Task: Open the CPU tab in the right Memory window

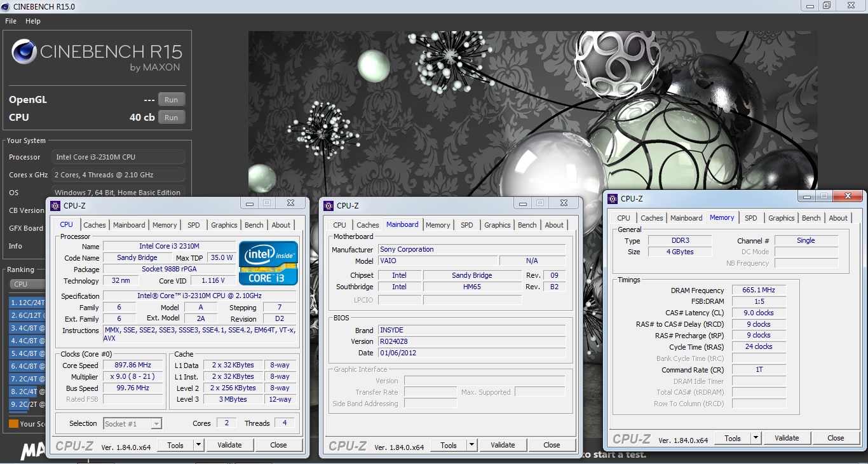Action: (624, 218)
